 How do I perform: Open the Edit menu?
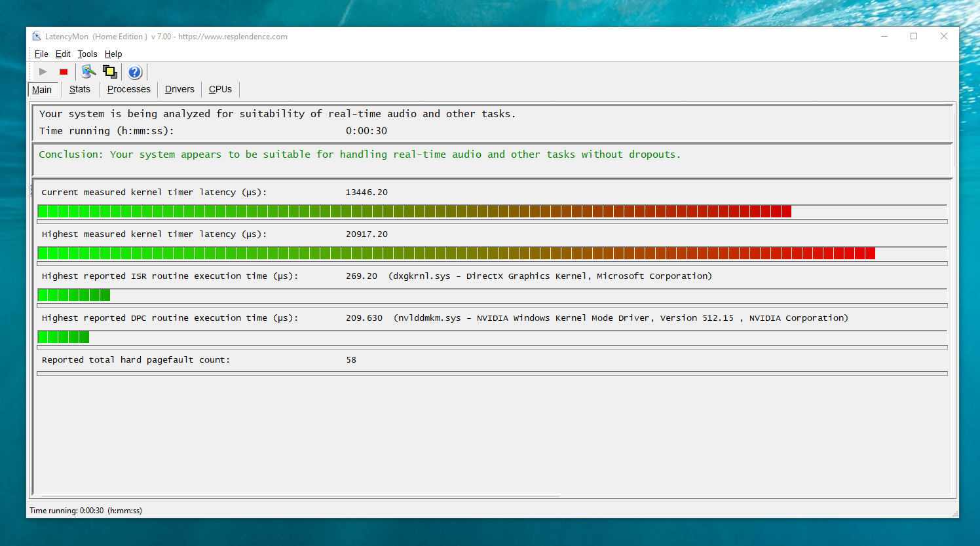pyautogui.click(x=63, y=54)
